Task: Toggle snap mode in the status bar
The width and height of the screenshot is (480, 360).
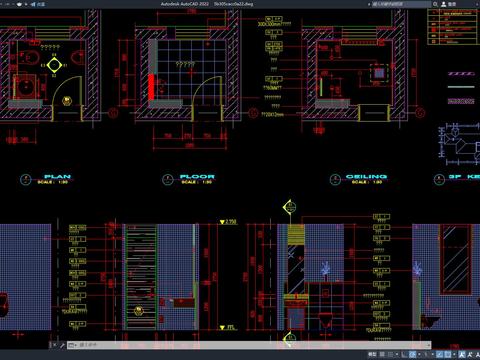Action: click(390, 354)
